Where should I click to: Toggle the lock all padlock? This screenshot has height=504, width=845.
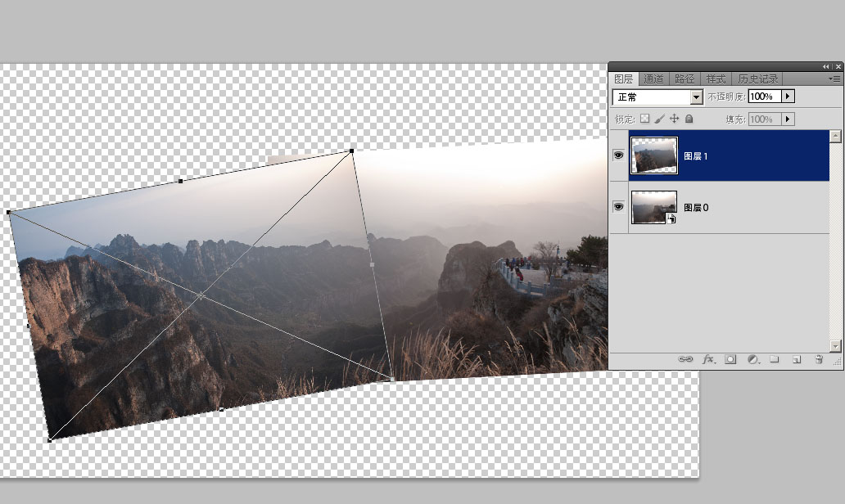pos(689,119)
